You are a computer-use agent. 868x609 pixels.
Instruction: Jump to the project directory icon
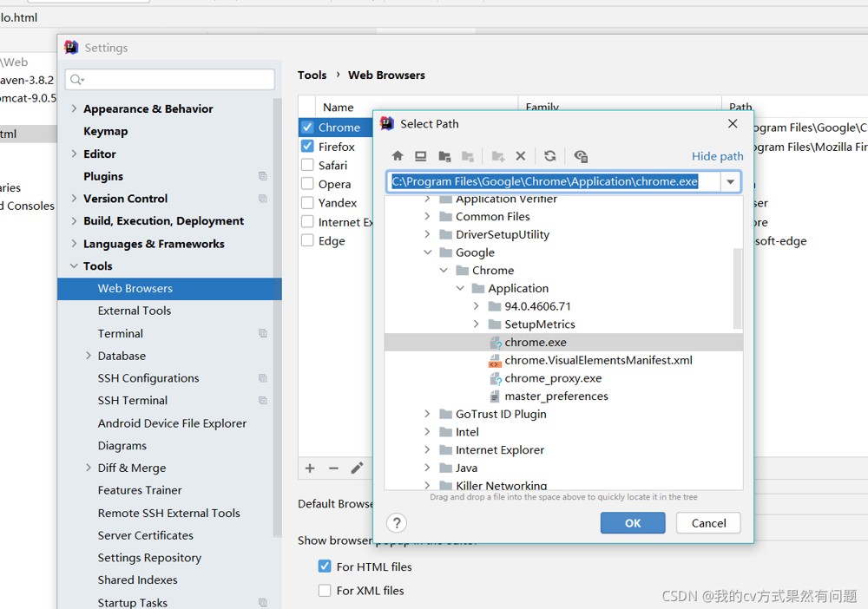pyautogui.click(x=444, y=156)
